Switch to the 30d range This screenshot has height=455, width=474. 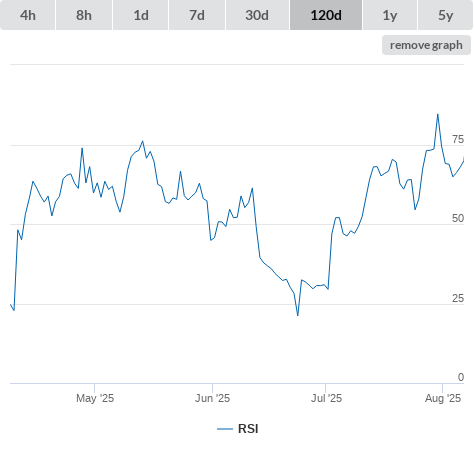[x=257, y=15]
